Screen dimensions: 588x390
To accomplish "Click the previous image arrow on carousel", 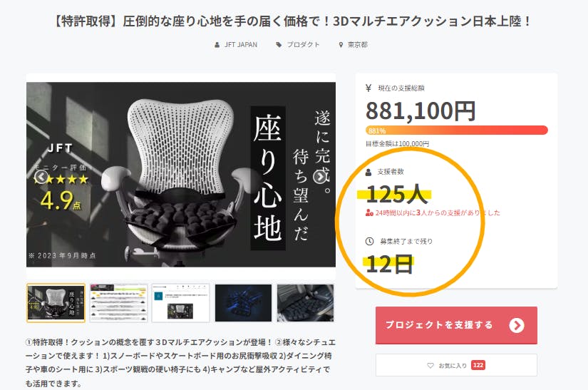I will pos(41,177).
